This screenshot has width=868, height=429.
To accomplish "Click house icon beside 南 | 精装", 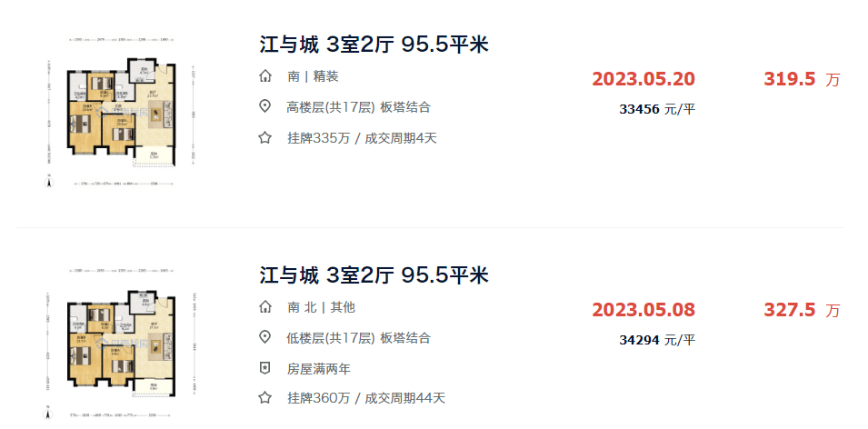I will pyautogui.click(x=265, y=76).
